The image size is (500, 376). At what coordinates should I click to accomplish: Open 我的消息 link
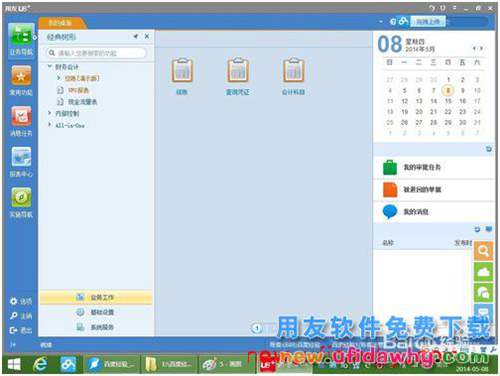pyautogui.click(x=416, y=211)
